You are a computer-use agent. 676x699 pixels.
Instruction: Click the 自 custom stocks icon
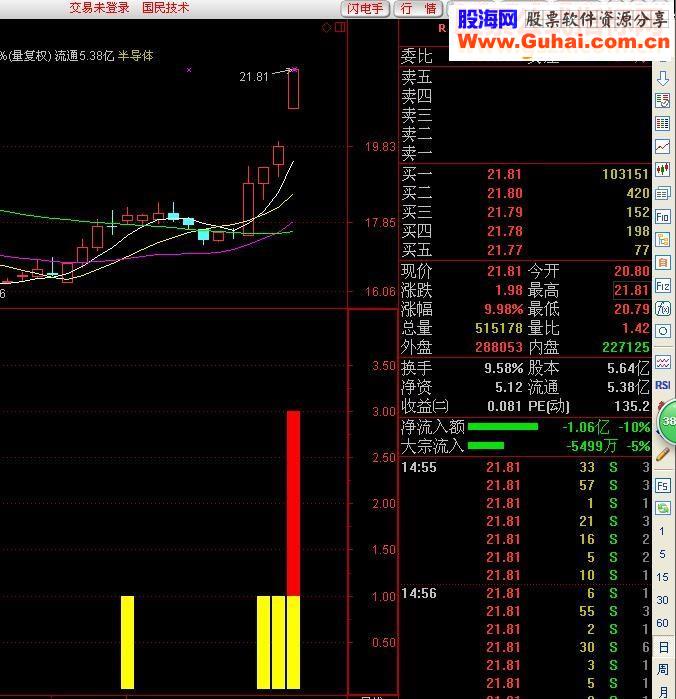(663, 263)
